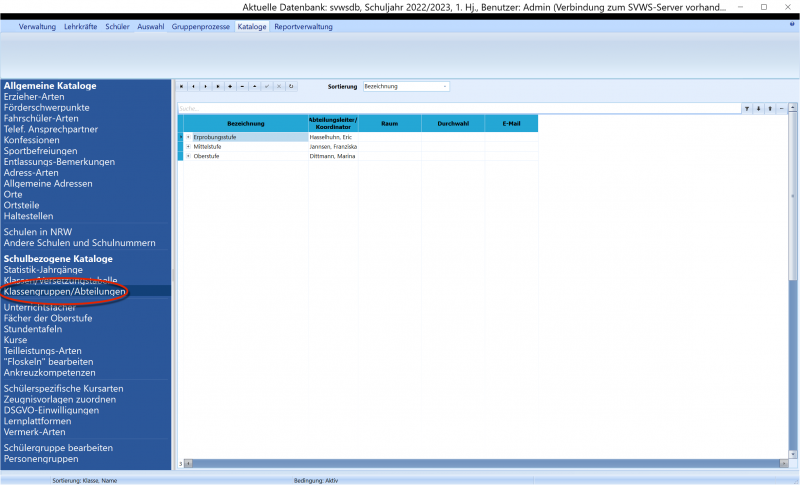Sort by Bezeichnung column header
Image resolution: width=800 pixels, height=485 pixels.
[246, 123]
